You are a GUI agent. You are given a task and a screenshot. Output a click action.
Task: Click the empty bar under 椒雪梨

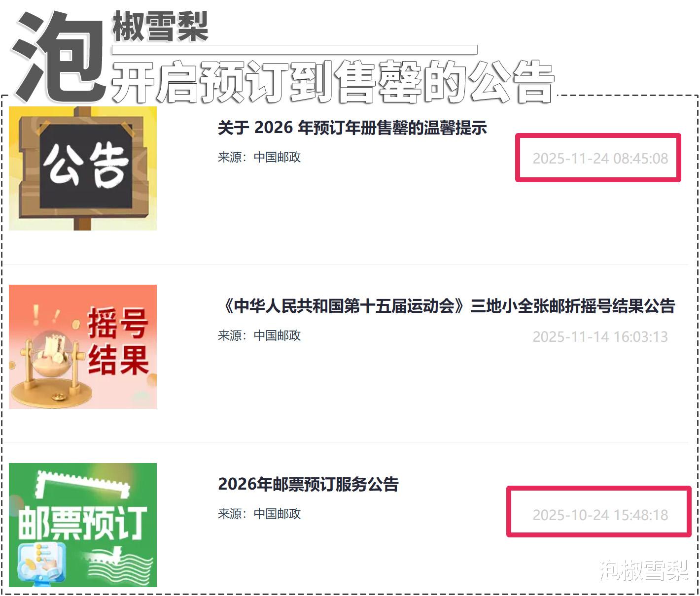[294, 50]
